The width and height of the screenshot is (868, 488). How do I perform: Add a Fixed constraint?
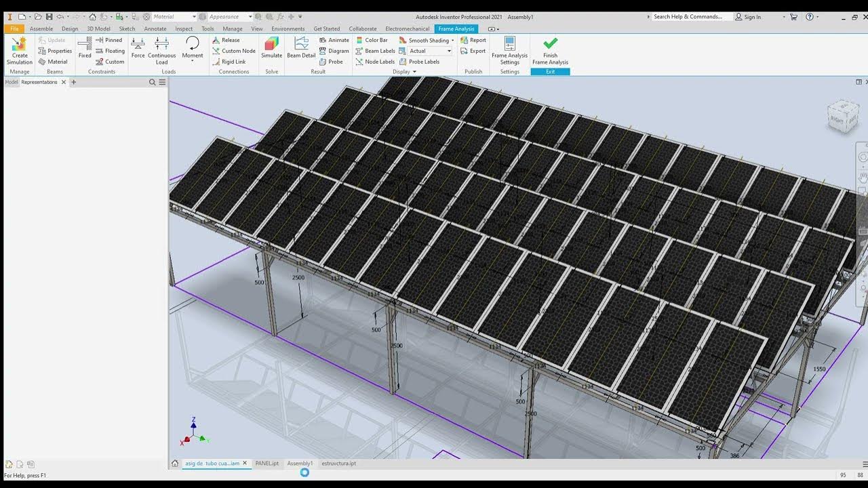[x=84, y=49]
